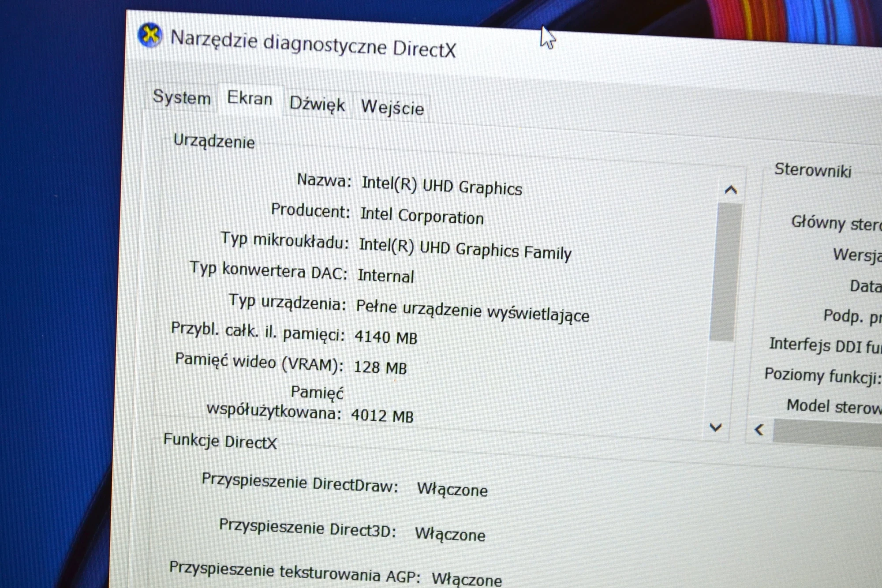Select Intel(R) UHD Graphics Family text
Screen dimensions: 882x588
[x=465, y=249]
